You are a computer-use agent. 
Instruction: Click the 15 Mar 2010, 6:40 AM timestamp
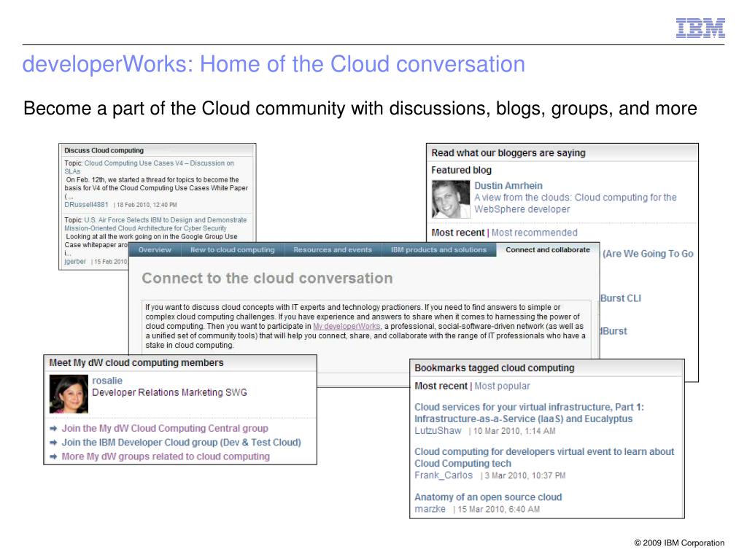pyautogui.click(x=499, y=510)
